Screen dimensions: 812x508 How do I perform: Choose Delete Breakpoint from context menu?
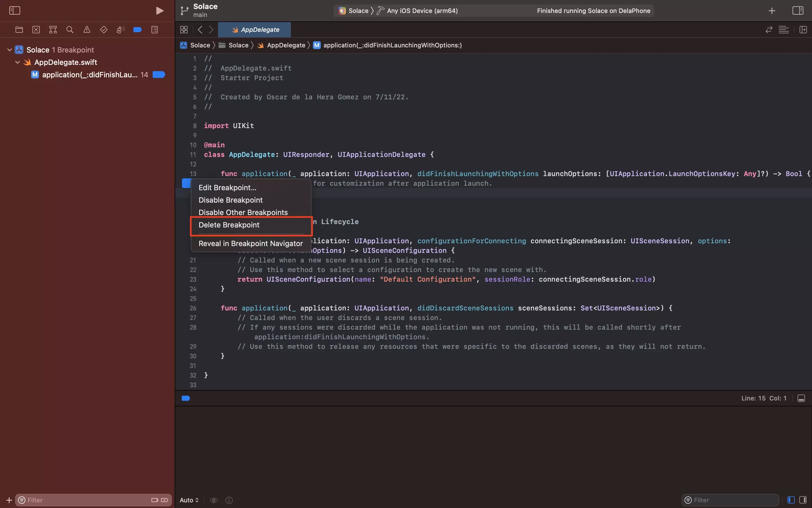[x=229, y=225]
